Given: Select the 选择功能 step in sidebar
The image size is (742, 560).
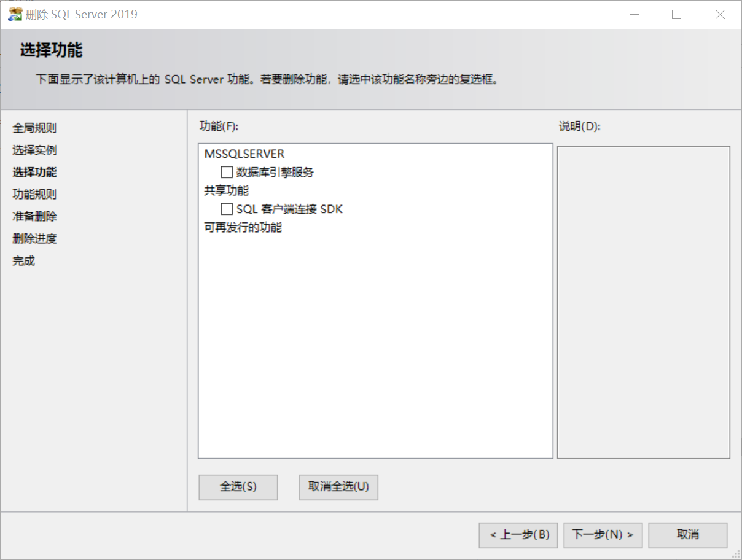Looking at the screenshot, I should tap(34, 173).
